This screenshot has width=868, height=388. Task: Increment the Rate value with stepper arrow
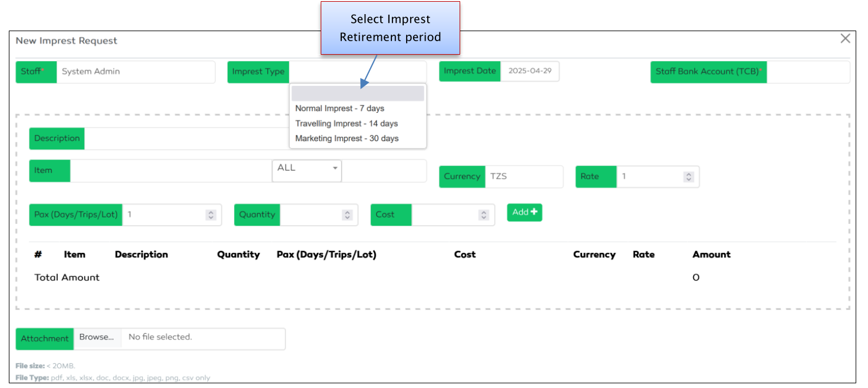click(689, 174)
